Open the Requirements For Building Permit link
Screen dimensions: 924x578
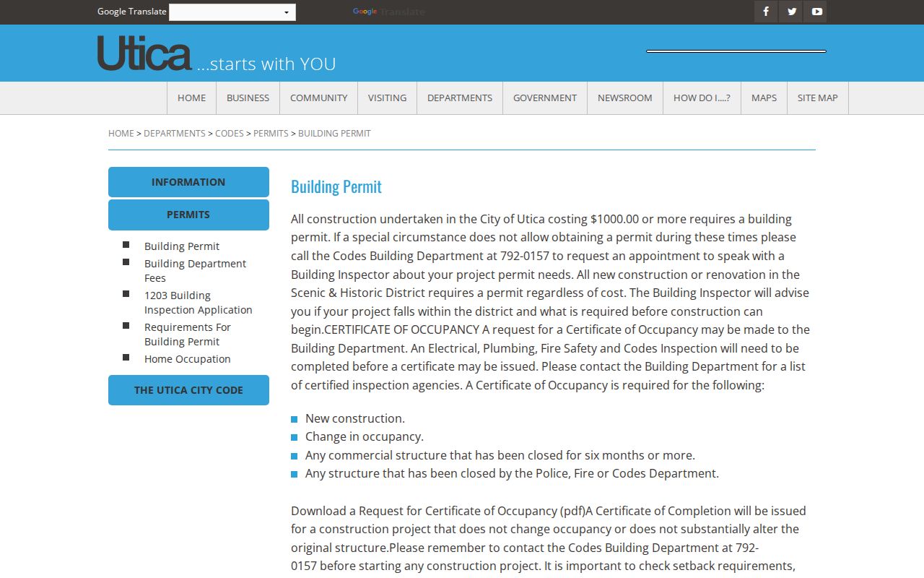click(x=188, y=335)
